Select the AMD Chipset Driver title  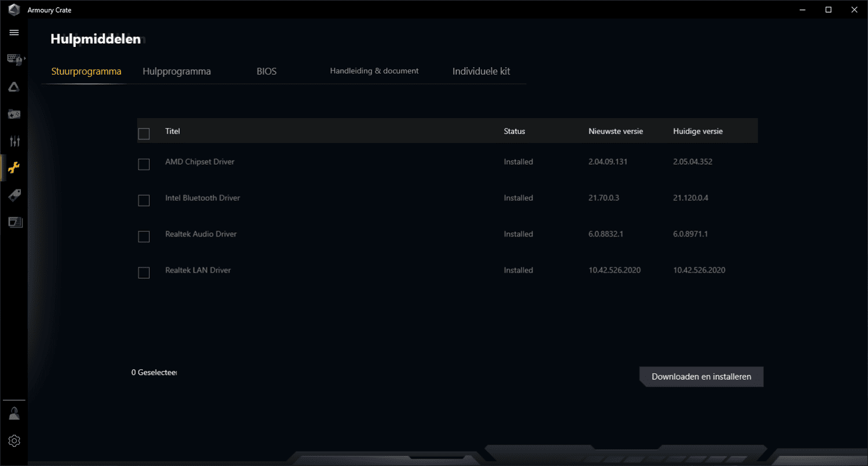point(200,162)
